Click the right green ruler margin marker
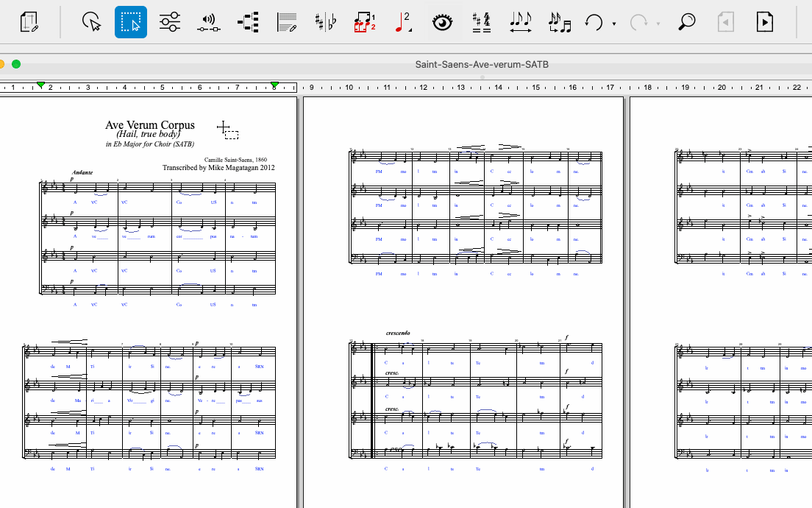The width and height of the screenshot is (812, 508). pos(275,85)
